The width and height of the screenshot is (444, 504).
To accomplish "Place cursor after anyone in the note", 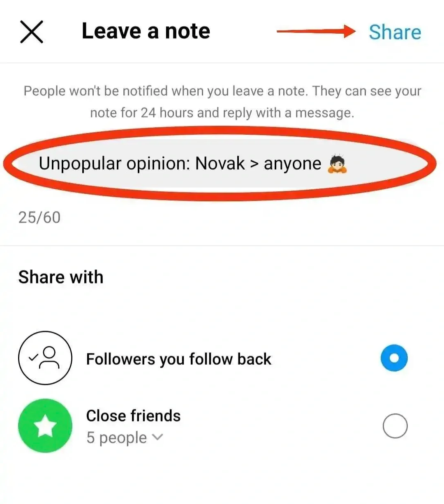I will [322, 164].
